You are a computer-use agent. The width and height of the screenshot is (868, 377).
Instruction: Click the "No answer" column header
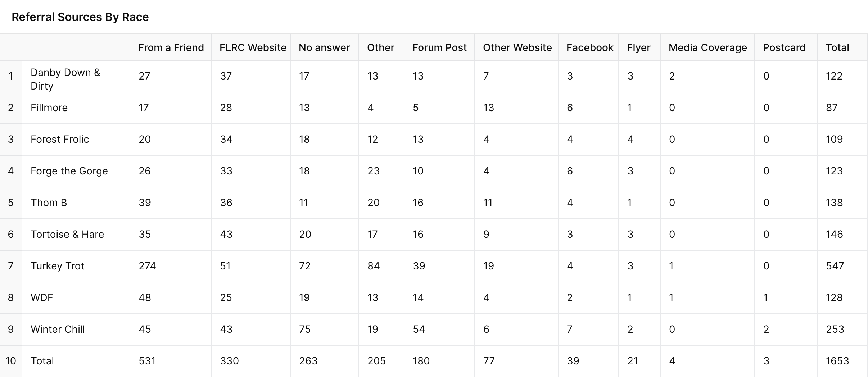[324, 47]
